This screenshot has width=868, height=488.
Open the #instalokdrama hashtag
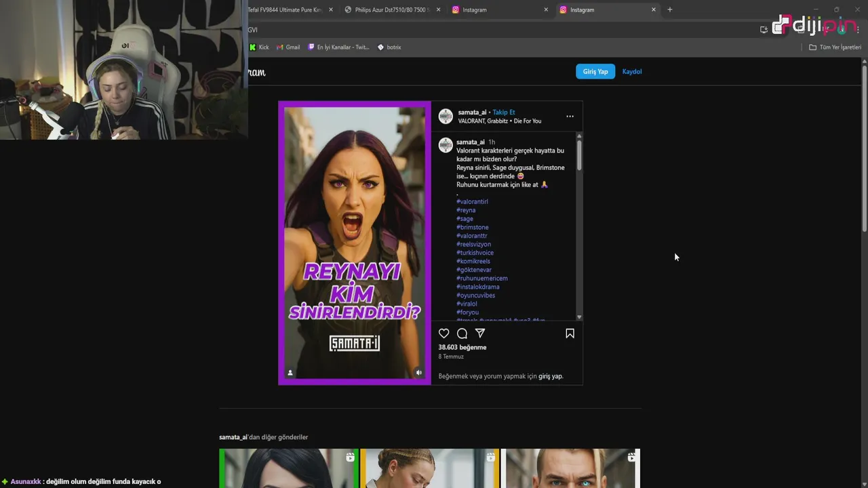tap(477, 287)
